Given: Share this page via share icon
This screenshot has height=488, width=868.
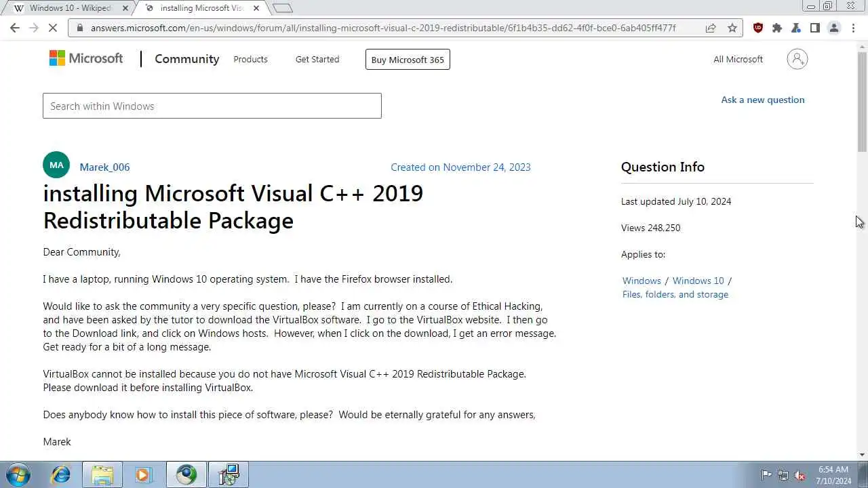Looking at the screenshot, I should point(711,28).
